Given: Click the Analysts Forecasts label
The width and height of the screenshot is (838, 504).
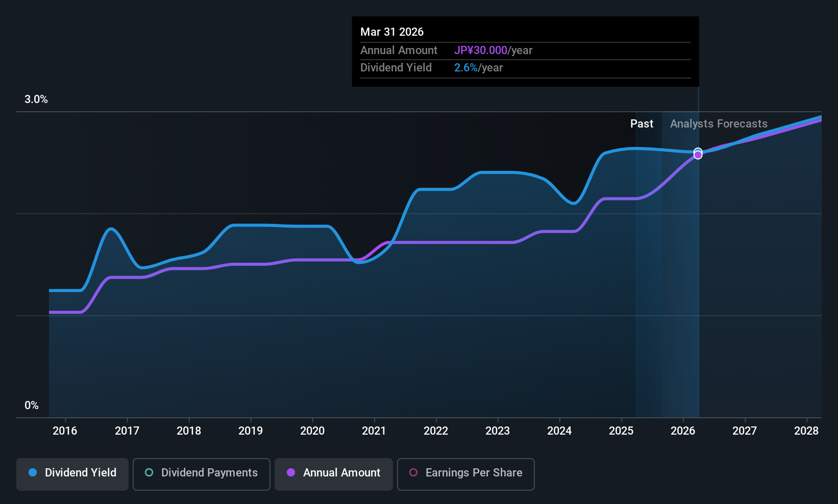Looking at the screenshot, I should pyautogui.click(x=719, y=124).
